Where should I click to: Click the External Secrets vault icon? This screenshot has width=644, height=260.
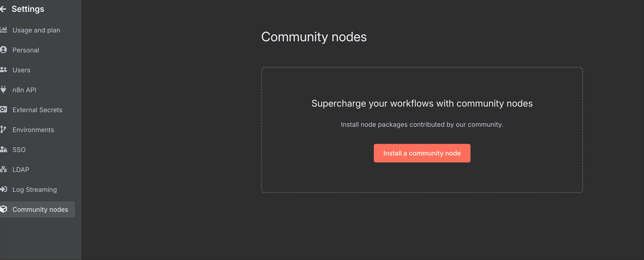[x=3, y=109]
